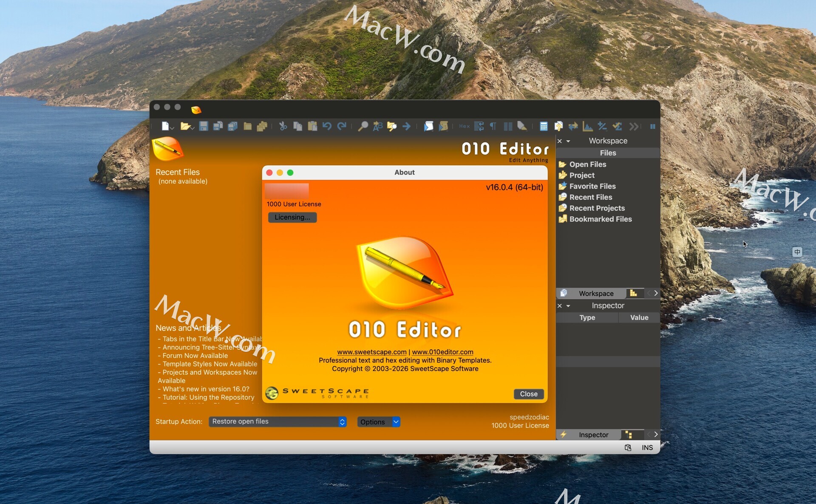Close the Inspector panel with its X
The height and width of the screenshot is (504, 816).
(x=560, y=306)
